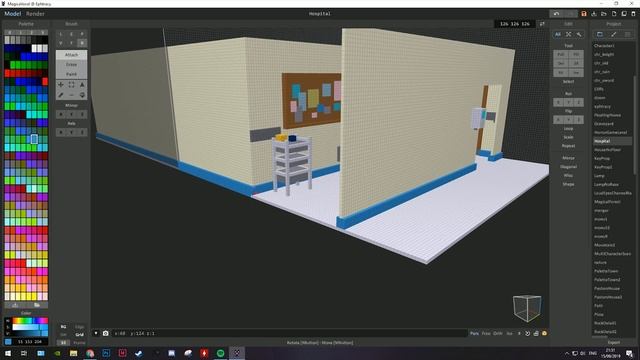Select the V voxel brush mode
The image size is (640, 360).
pos(61,43)
